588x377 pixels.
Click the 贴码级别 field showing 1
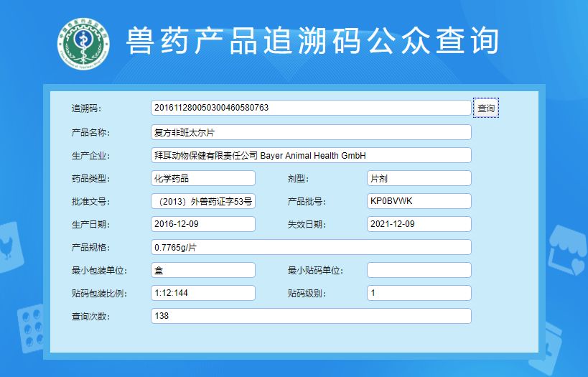pos(419,293)
